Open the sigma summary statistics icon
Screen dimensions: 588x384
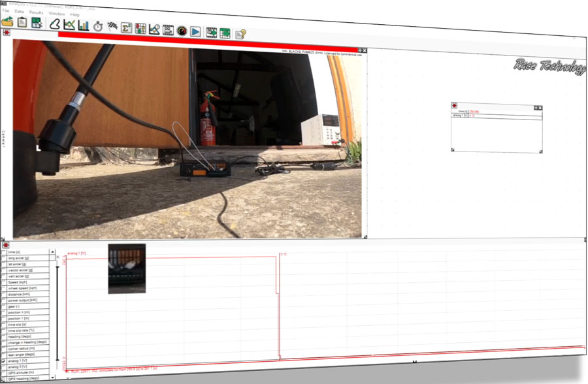tap(127, 27)
